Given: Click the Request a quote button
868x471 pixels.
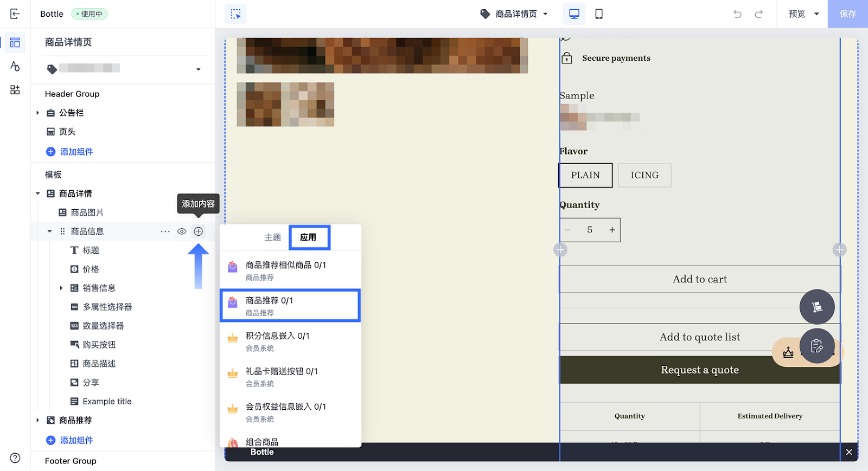Looking at the screenshot, I should 700,370.
